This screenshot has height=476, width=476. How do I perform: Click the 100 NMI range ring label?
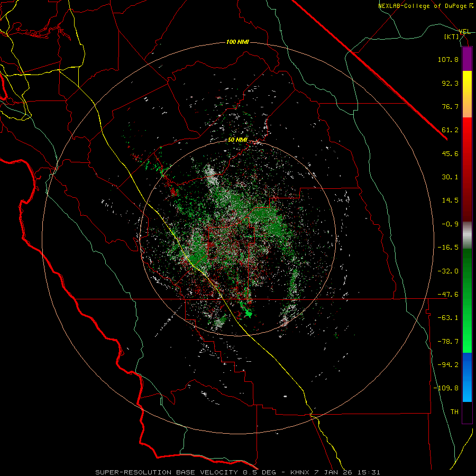pos(237,42)
